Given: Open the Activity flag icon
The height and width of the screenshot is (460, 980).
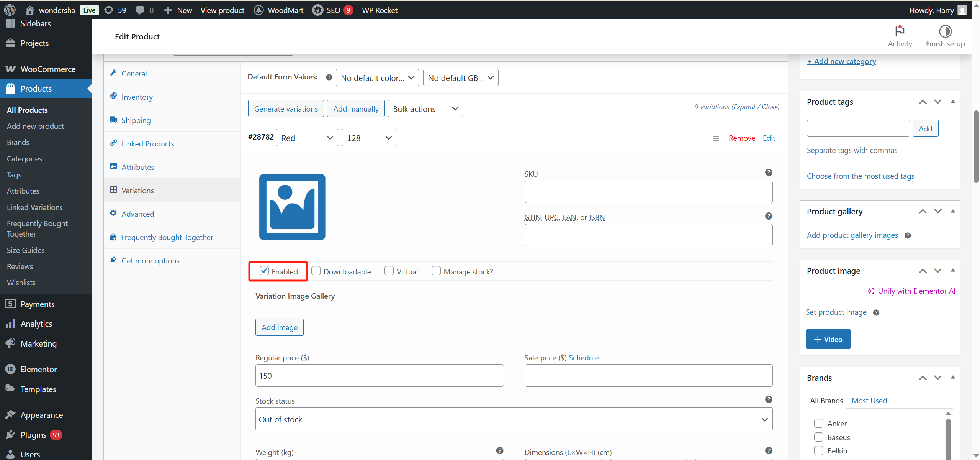Looking at the screenshot, I should click(x=900, y=31).
